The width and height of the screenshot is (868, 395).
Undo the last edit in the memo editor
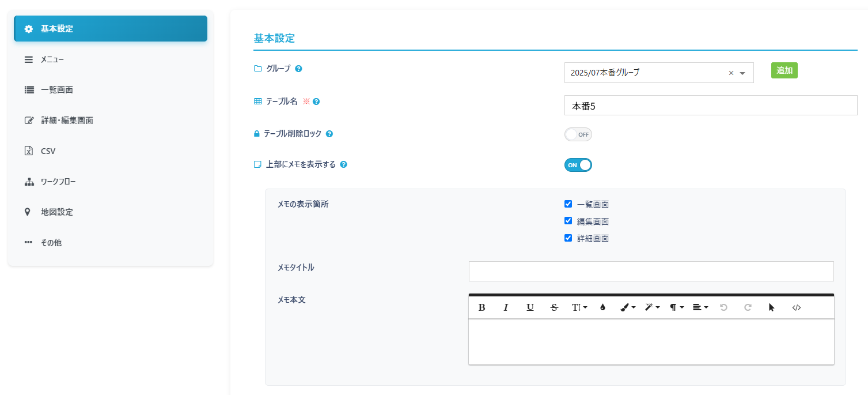(723, 307)
